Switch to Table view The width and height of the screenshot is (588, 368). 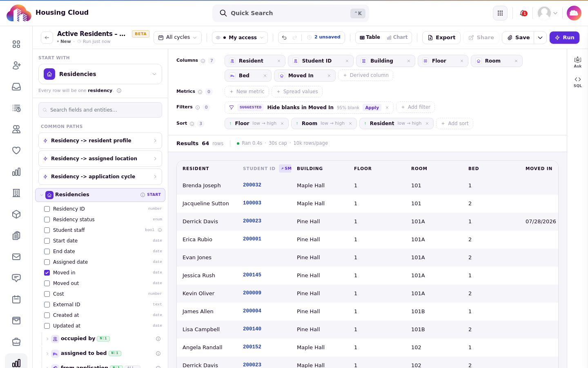(370, 37)
